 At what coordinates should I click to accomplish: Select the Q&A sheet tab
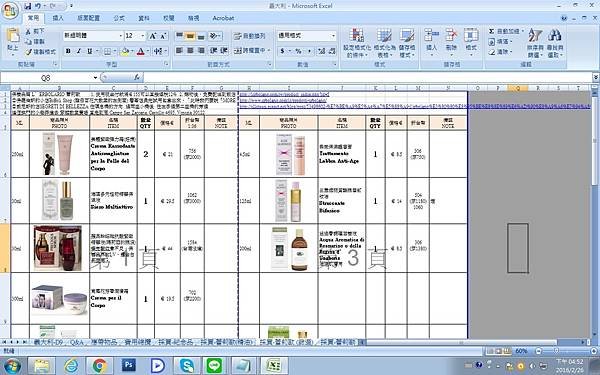77,342
